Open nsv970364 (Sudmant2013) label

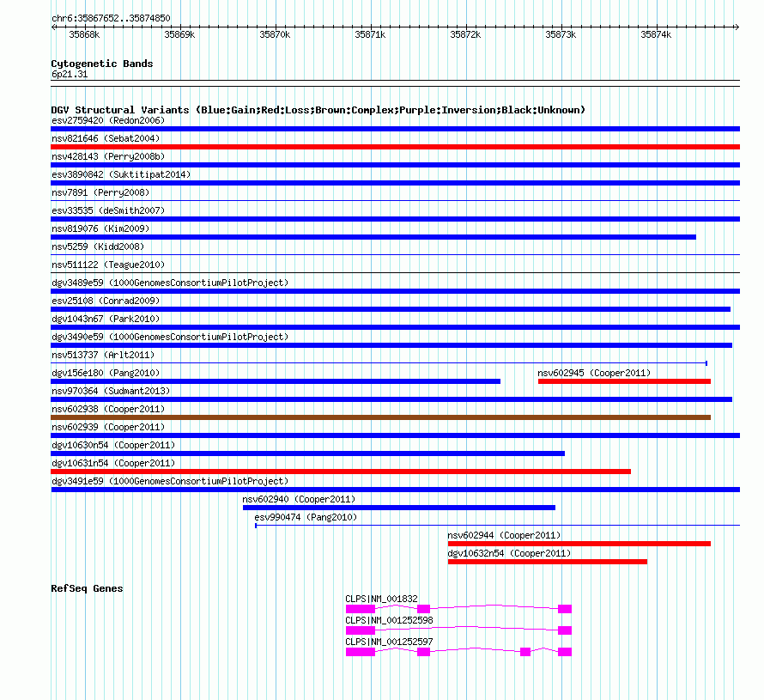pos(111,391)
